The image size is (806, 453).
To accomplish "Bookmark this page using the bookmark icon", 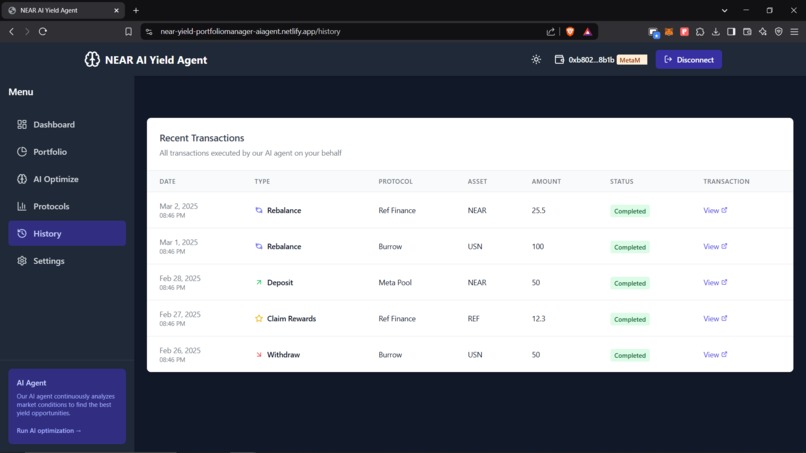I will click(128, 31).
